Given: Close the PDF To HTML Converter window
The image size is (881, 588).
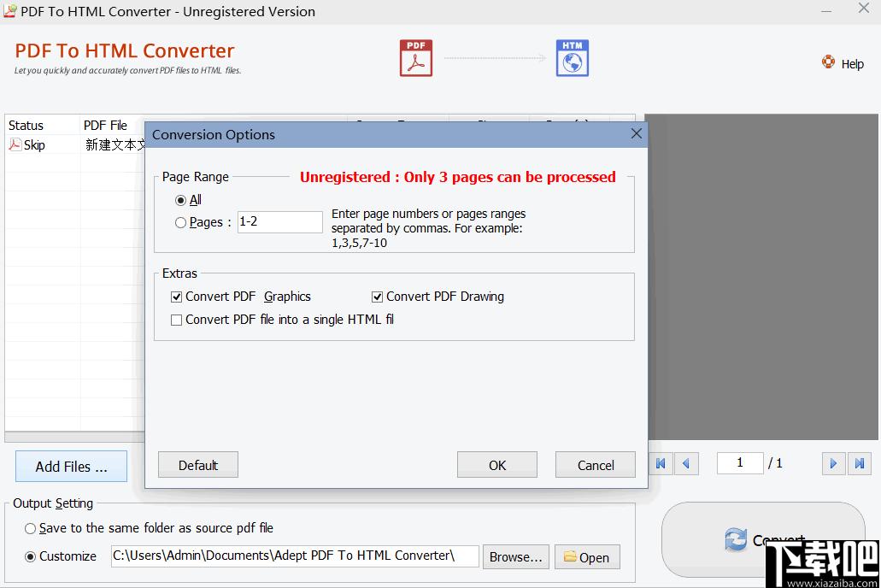Looking at the screenshot, I should pyautogui.click(x=864, y=8).
